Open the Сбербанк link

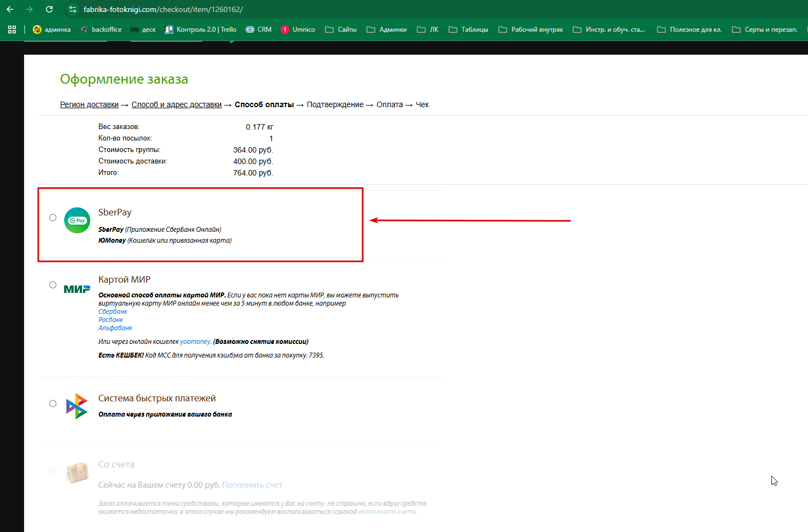(x=113, y=312)
